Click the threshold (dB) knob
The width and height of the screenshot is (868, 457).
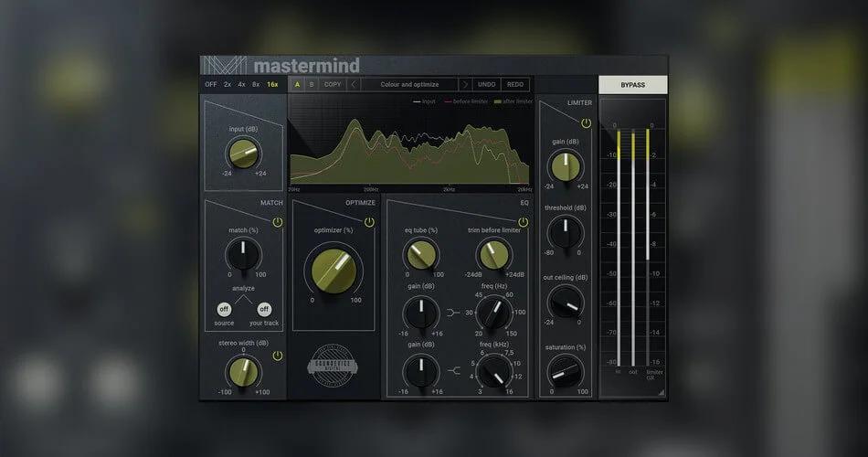pyautogui.click(x=566, y=232)
